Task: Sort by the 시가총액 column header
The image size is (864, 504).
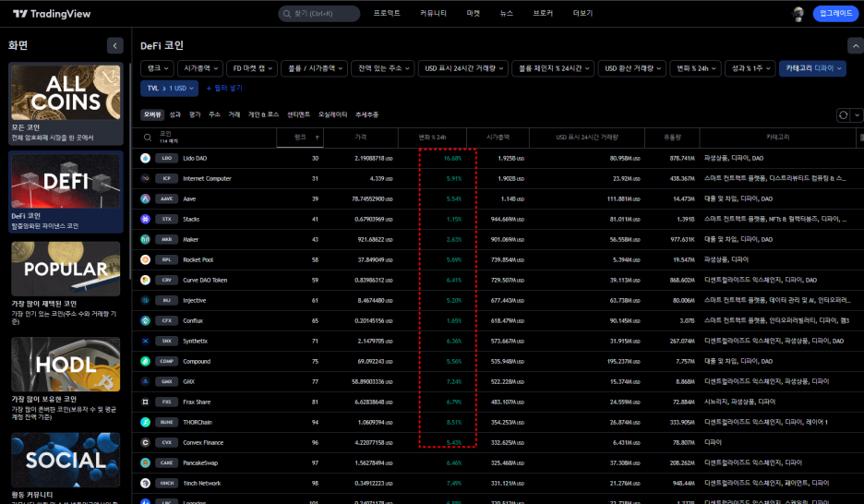Action: (498, 138)
